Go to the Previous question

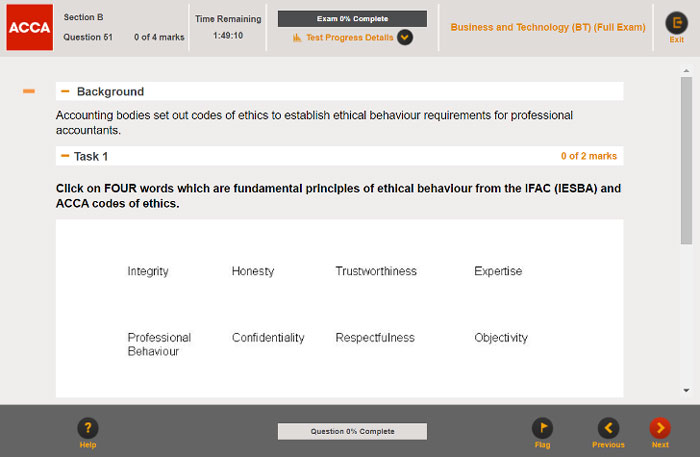point(608,428)
